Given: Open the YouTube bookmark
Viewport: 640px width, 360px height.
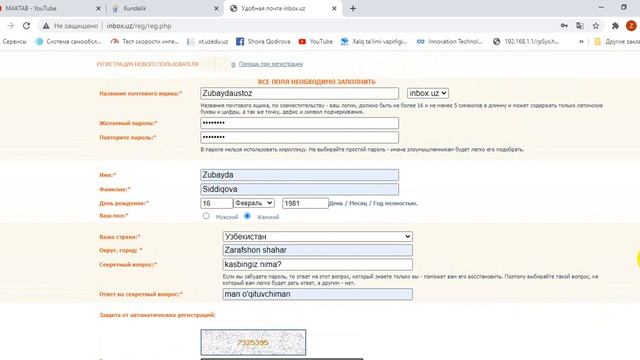Looking at the screenshot, I should [x=316, y=42].
